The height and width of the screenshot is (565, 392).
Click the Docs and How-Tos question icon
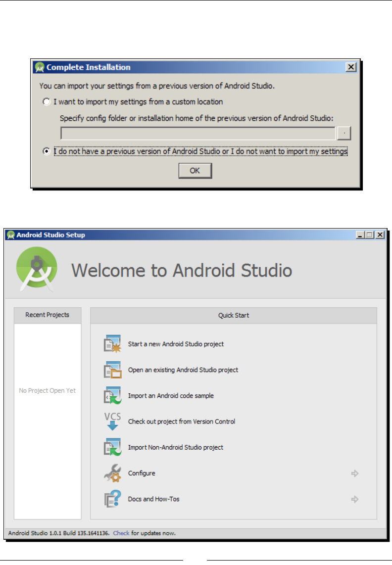[112, 499]
